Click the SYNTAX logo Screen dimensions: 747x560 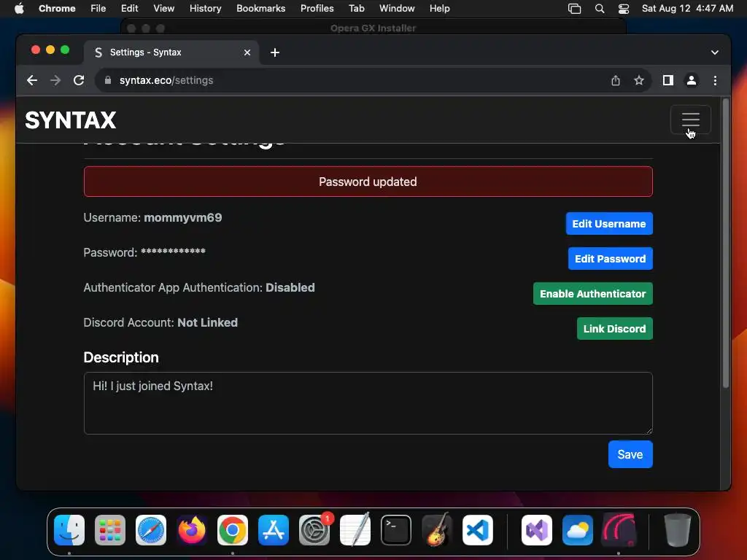[71, 120]
